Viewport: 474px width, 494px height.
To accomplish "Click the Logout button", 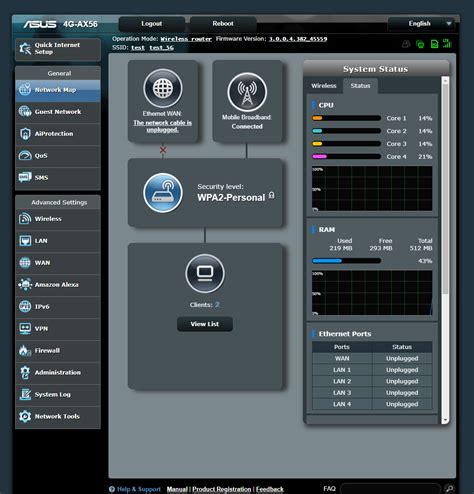I will pos(152,24).
